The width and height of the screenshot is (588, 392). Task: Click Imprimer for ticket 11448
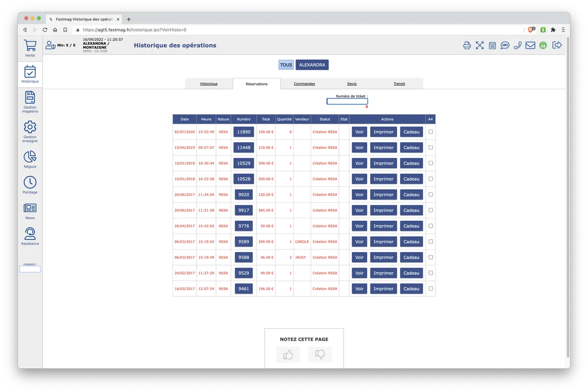pos(384,148)
